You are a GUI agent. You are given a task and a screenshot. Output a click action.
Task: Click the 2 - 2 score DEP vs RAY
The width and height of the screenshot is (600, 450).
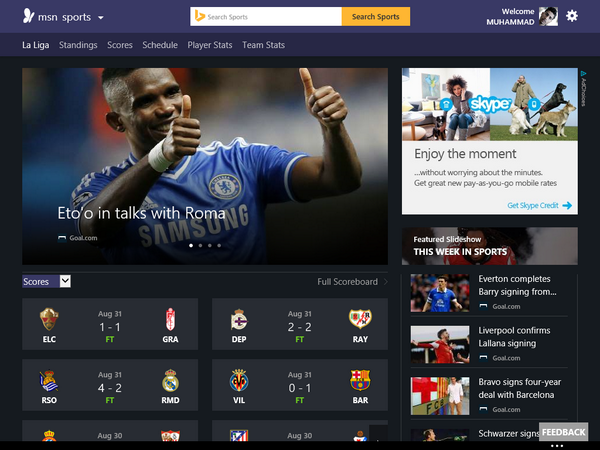[300, 327]
